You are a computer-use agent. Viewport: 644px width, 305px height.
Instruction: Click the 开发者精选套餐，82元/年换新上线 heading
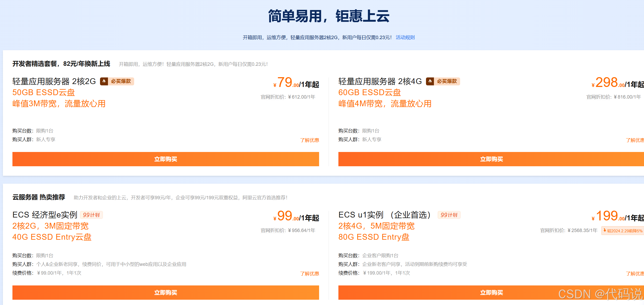point(61,64)
